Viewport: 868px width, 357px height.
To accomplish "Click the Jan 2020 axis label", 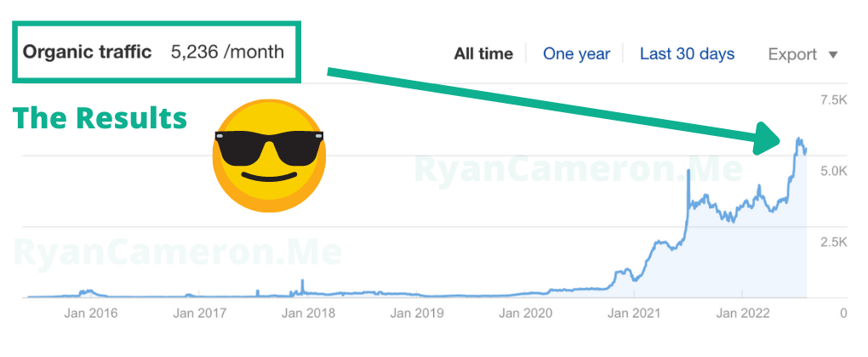I will click(x=525, y=313).
